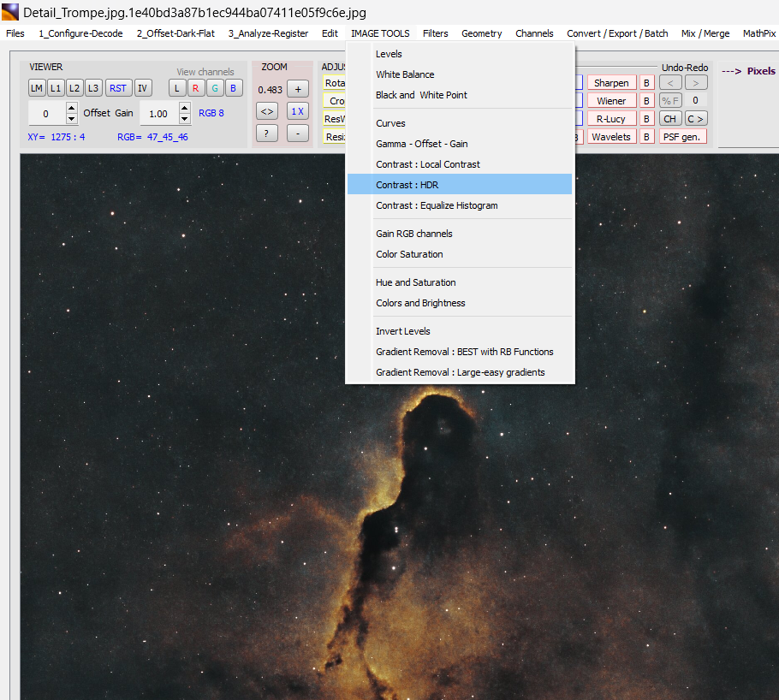Click the CH button

pos(670,119)
